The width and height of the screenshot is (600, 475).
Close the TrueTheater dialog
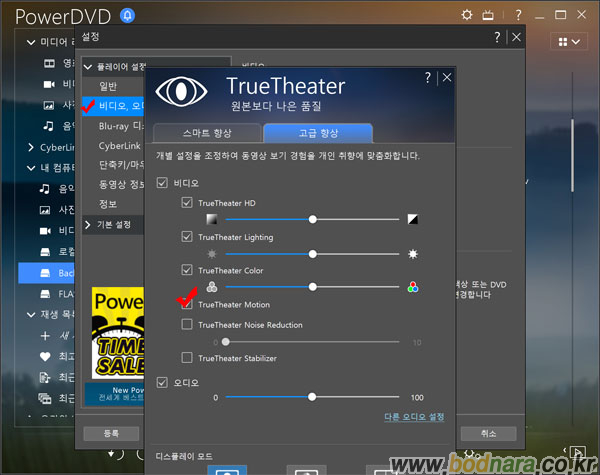click(x=447, y=78)
